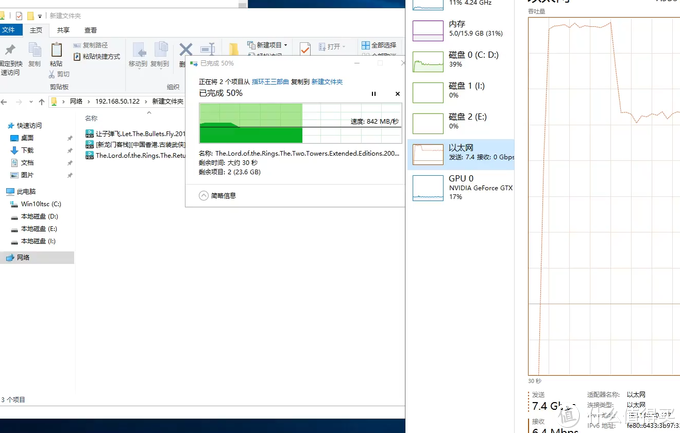Screen dimensions: 680x433
Task: Select file The.Lord.of.the.Rings.The.Retu
Action: (135, 155)
